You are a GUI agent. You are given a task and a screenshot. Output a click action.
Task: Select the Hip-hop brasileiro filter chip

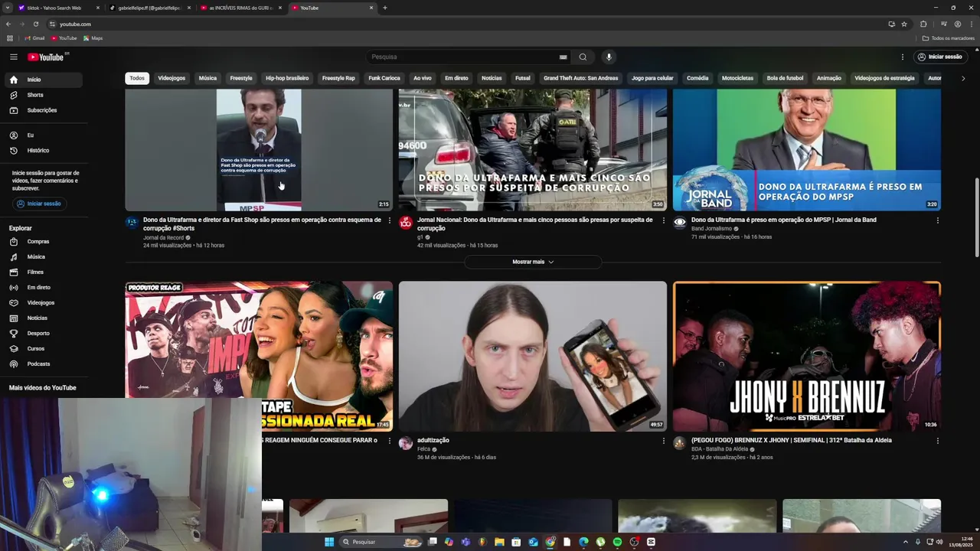[287, 78]
